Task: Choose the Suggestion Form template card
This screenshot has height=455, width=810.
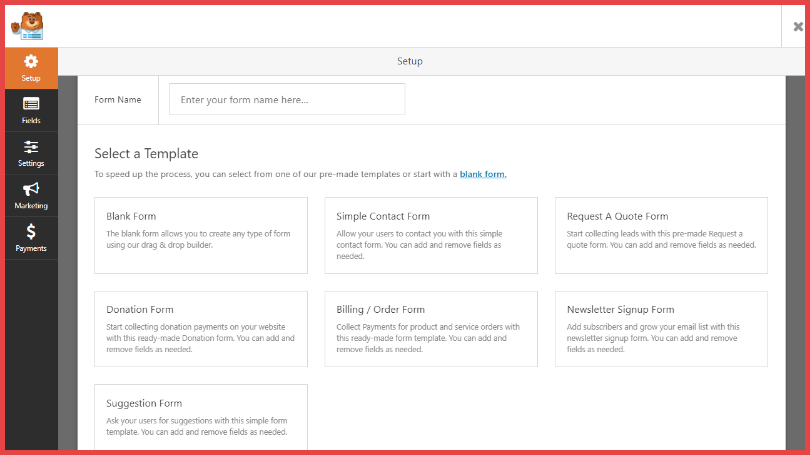Action: click(x=201, y=418)
